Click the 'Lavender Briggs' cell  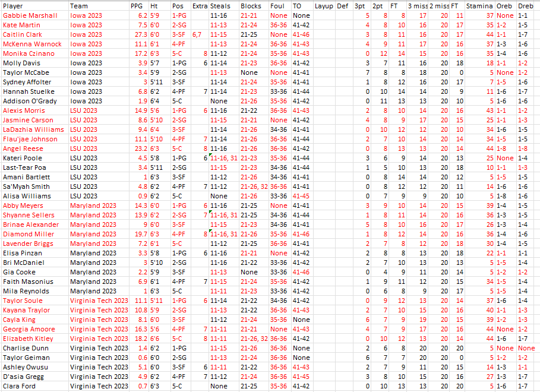(x=34, y=244)
